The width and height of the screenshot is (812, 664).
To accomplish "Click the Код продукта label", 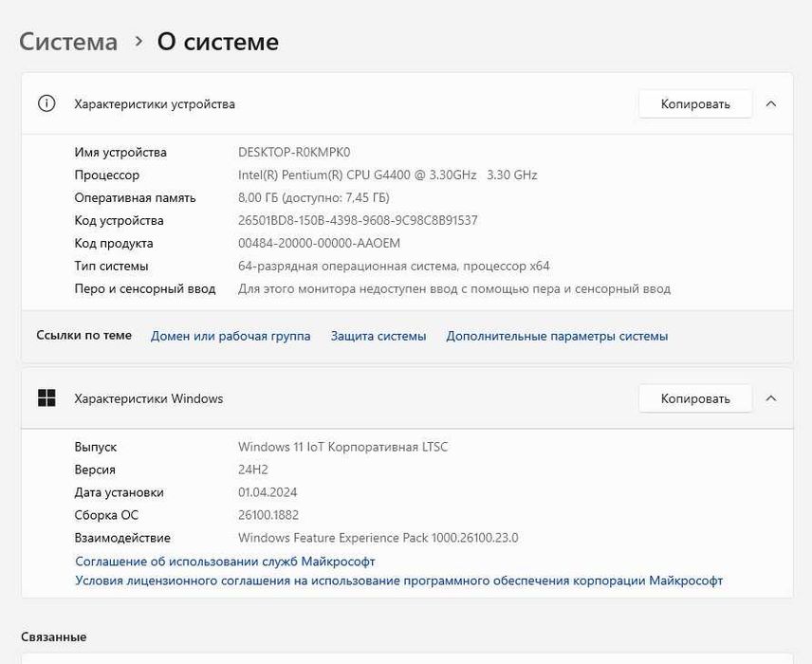I will [114, 244].
